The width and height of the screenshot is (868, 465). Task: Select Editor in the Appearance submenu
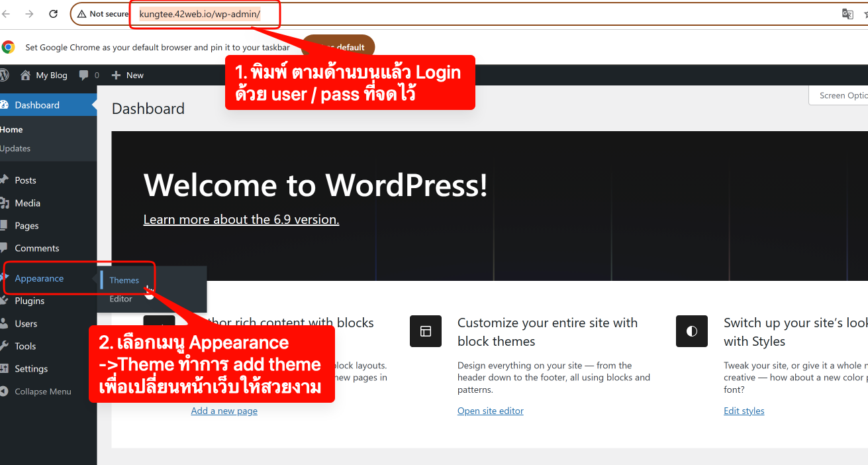pos(121,299)
